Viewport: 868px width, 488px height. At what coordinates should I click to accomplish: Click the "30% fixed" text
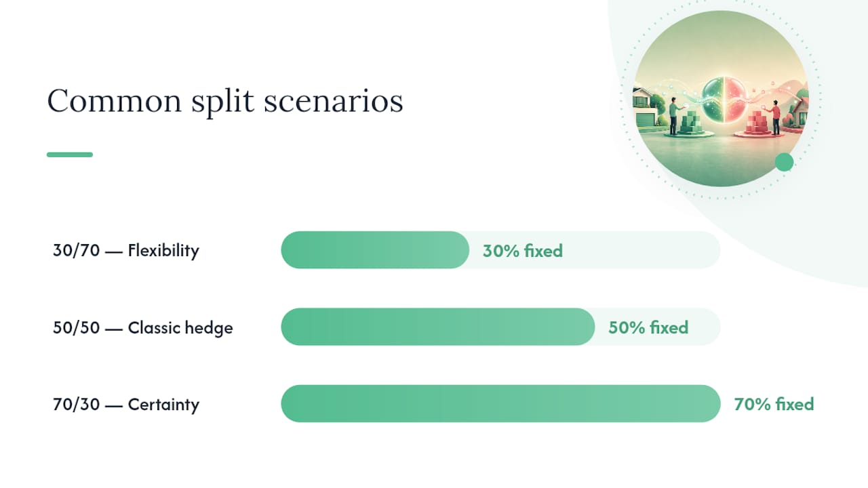point(523,251)
